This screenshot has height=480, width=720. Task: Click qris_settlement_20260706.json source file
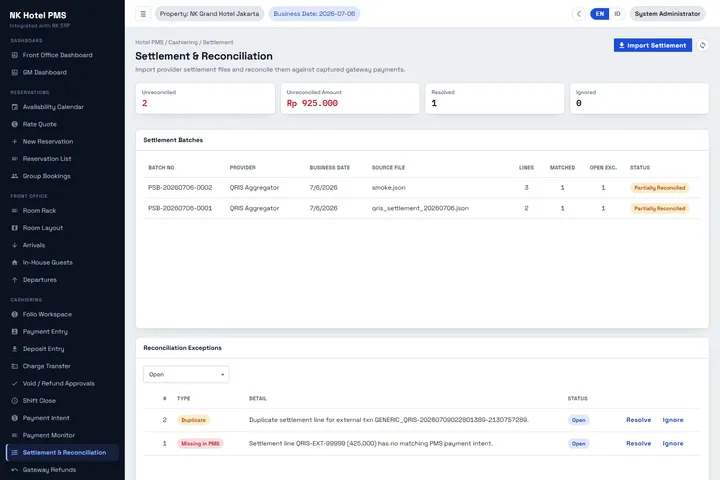coord(420,209)
